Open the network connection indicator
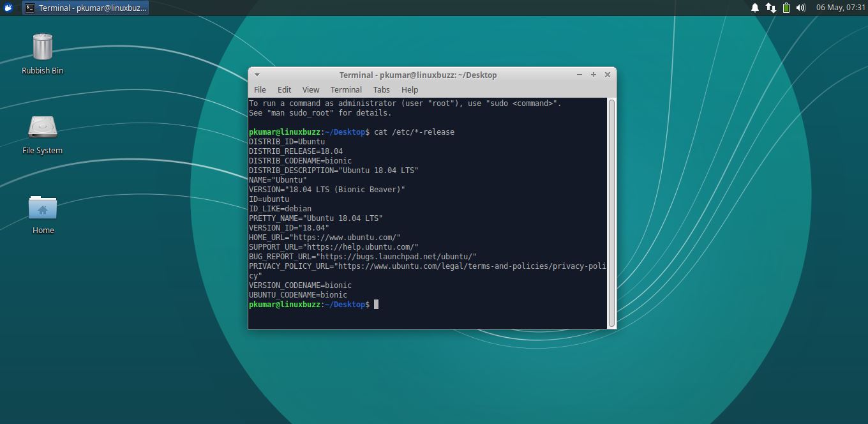The width and height of the screenshot is (868, 424). (x=771, y=8)
